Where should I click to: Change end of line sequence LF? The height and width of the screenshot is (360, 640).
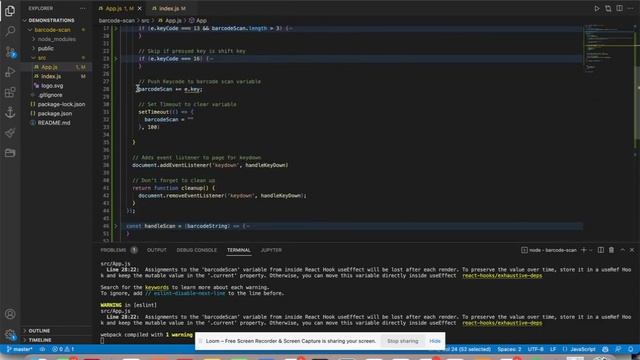click(553, 349)
